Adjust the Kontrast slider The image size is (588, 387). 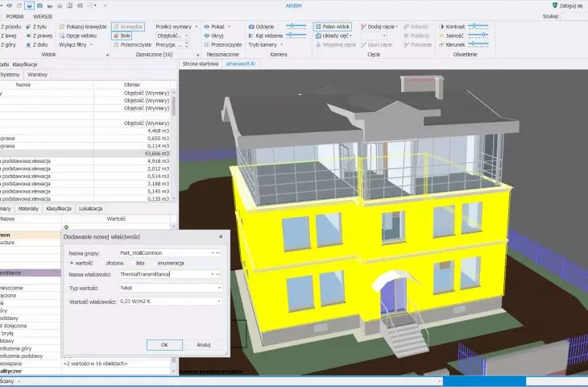point(478,27)
